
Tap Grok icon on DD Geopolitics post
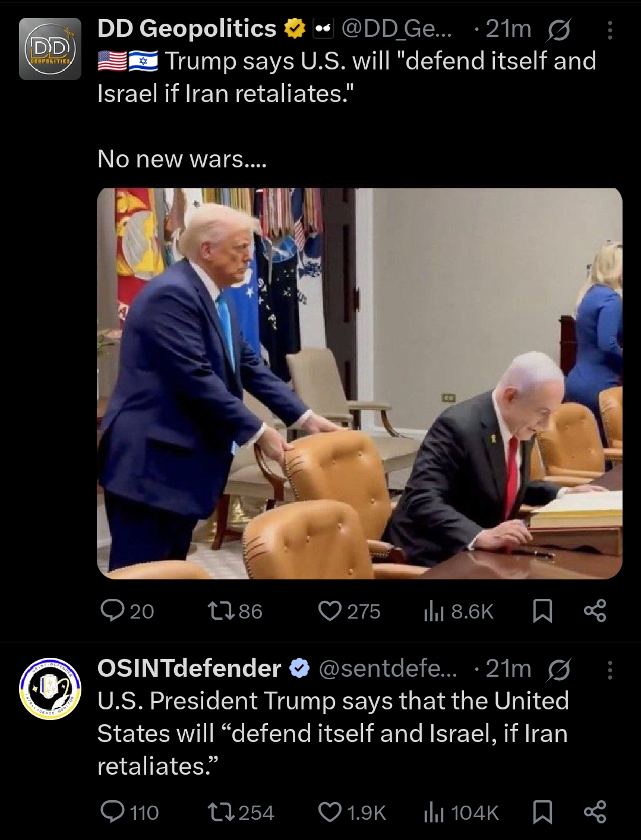(x=558, y=30)
